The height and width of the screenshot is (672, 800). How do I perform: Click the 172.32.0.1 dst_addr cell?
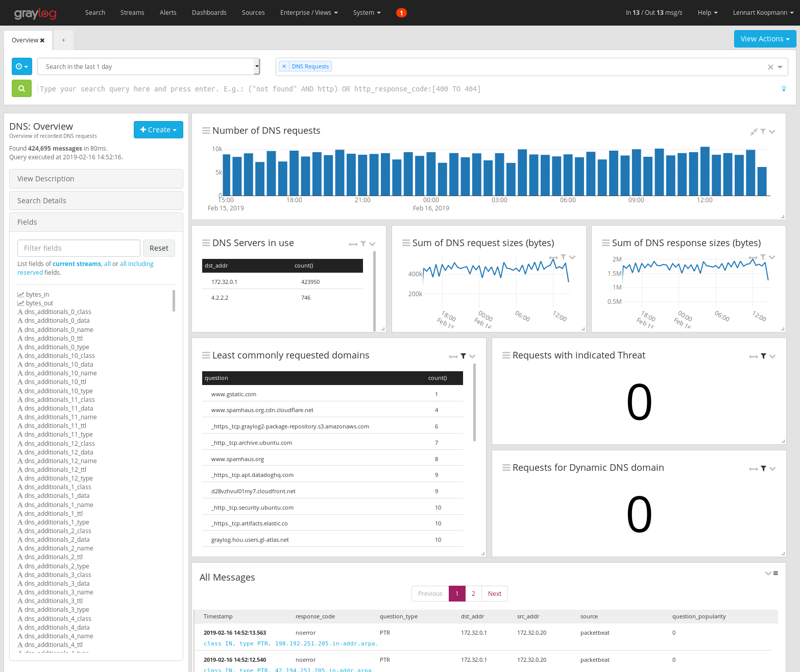pos(224,282)
